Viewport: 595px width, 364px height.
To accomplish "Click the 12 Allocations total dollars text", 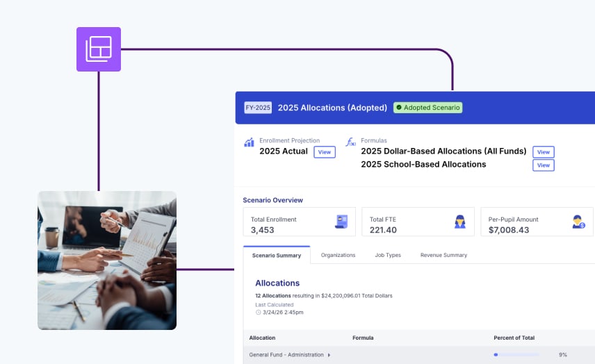I will pos(324,296).
